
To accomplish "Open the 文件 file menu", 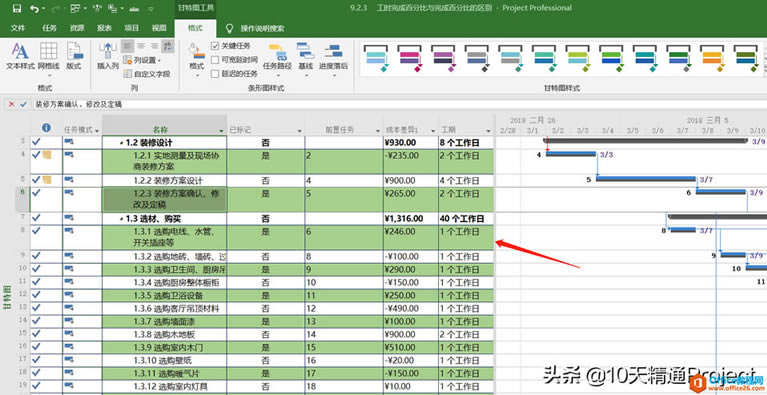I will (x=18, y=28).
